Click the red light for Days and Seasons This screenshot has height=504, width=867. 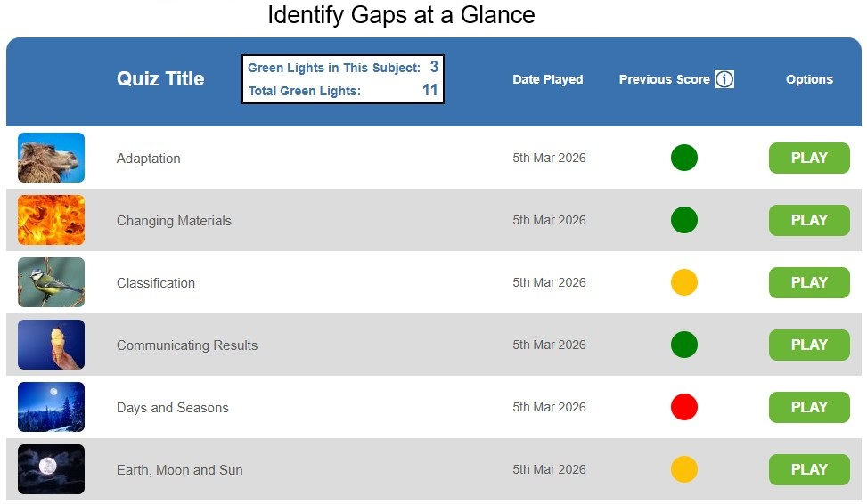point(683,407)
